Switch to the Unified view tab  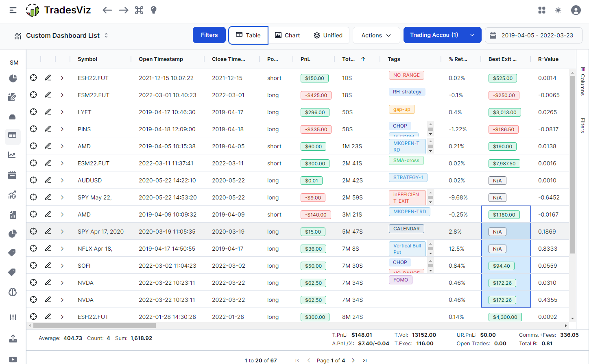[x=328, y=35]
